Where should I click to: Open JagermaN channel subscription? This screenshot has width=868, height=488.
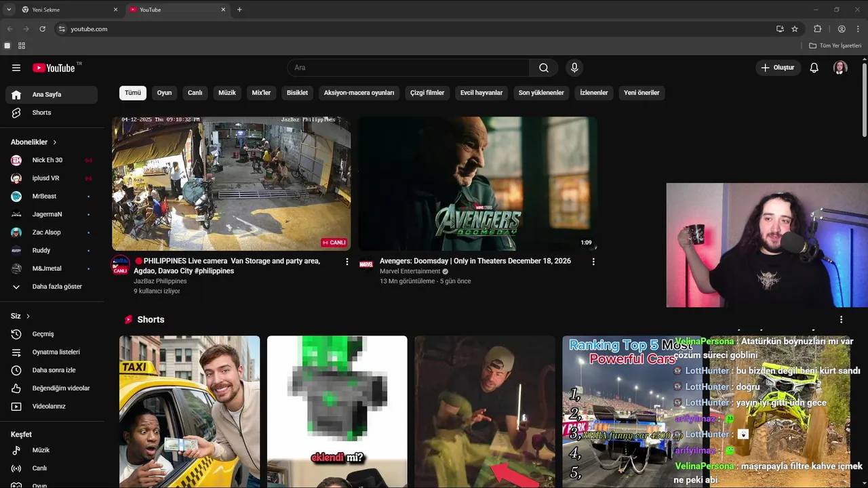(52, 214)
